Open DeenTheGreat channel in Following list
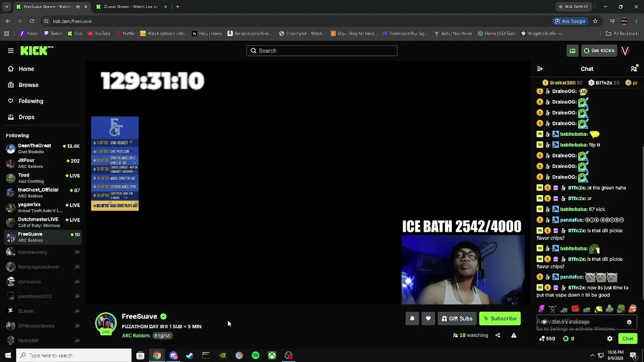This screenshot has width=644, height=362. [x=43, y=148]
